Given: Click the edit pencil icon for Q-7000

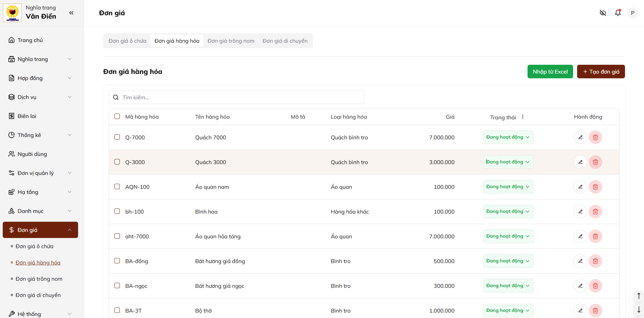Looking at the screenshot, I should 580,137.
